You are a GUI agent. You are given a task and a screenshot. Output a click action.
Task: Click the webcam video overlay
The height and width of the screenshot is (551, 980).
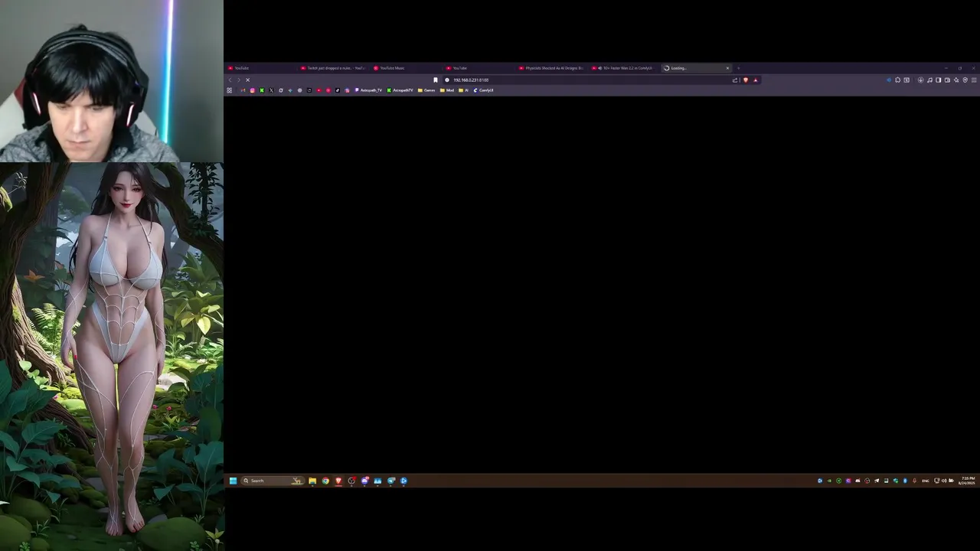(112, 81)
